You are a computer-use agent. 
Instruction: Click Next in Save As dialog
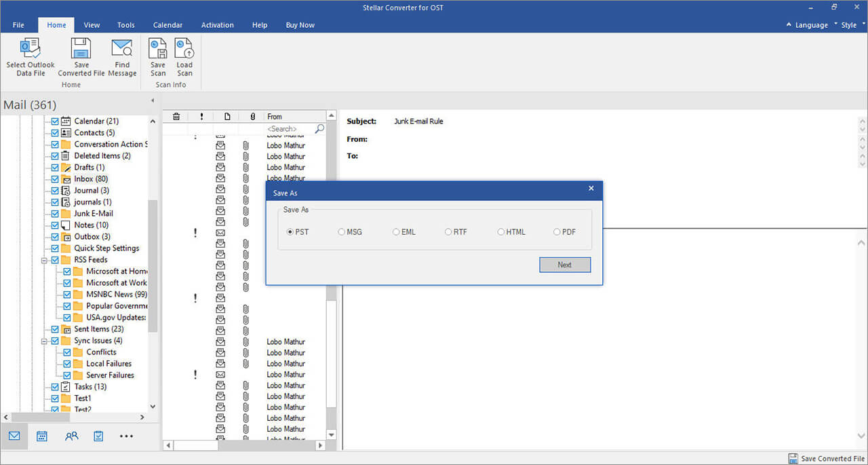click(x=565, y=265)
